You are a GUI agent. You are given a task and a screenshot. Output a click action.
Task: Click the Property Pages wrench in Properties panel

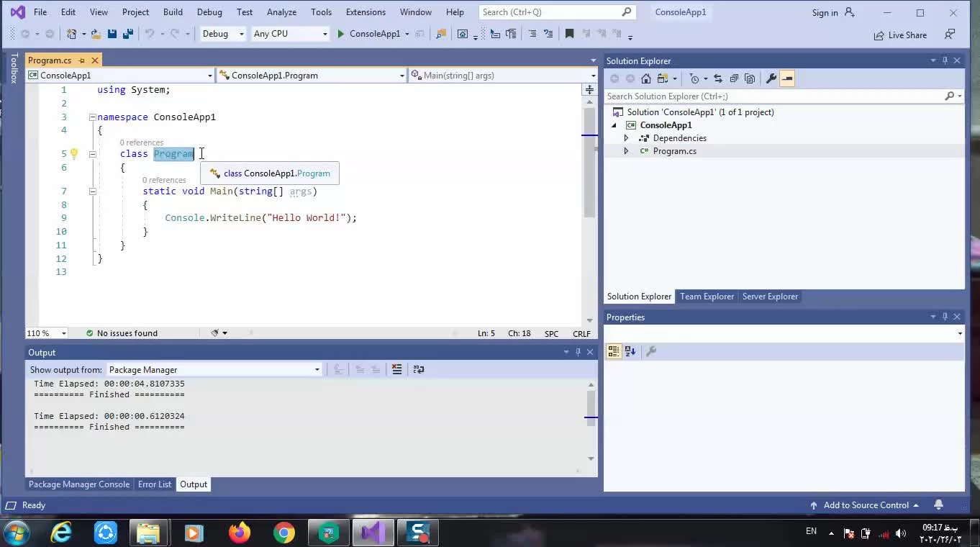tap(651, 351)
